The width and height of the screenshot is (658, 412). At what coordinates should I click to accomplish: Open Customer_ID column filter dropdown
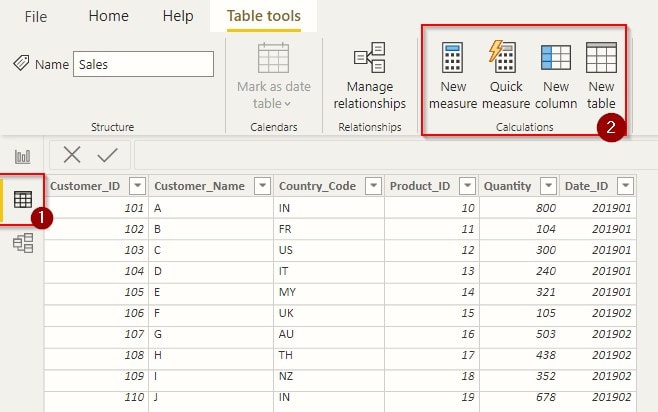coord(137,186)
